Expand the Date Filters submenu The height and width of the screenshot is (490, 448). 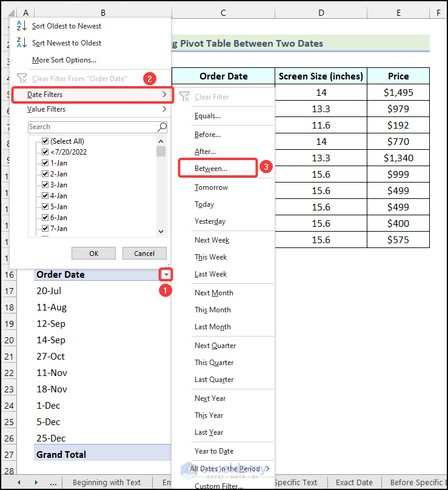[x=93, y=95]
